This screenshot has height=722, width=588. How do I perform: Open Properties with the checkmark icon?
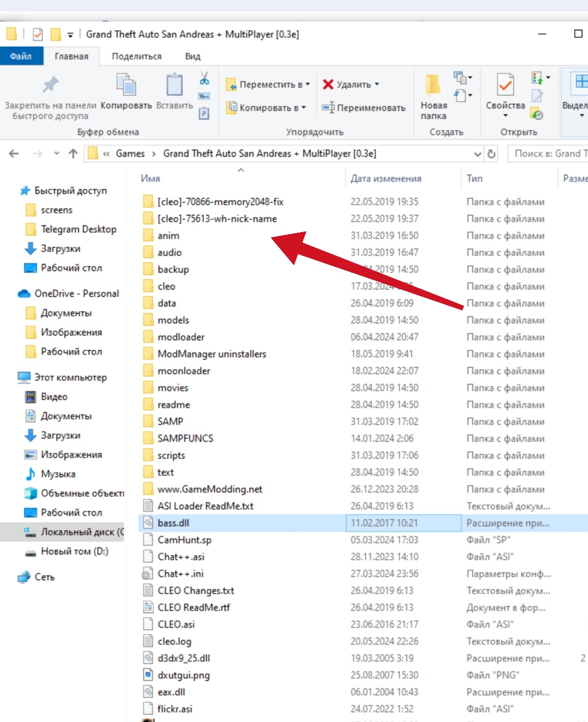[x=505, y=86]
